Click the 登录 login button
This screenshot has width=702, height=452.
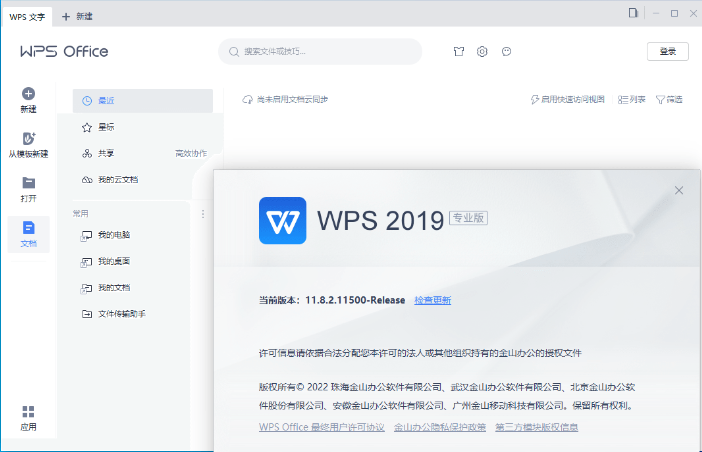[x=667, y=51]
